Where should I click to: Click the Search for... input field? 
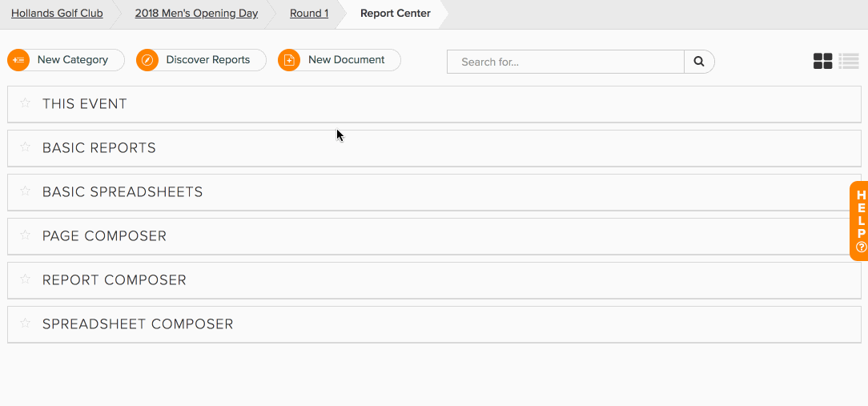tap(566, 62)
